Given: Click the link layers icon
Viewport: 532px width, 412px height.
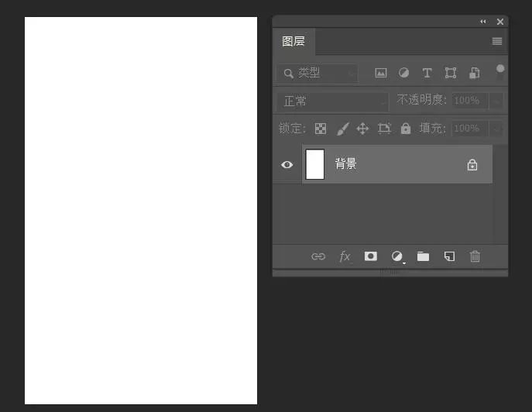Looking at the screenshot, I should pos(318,256).
